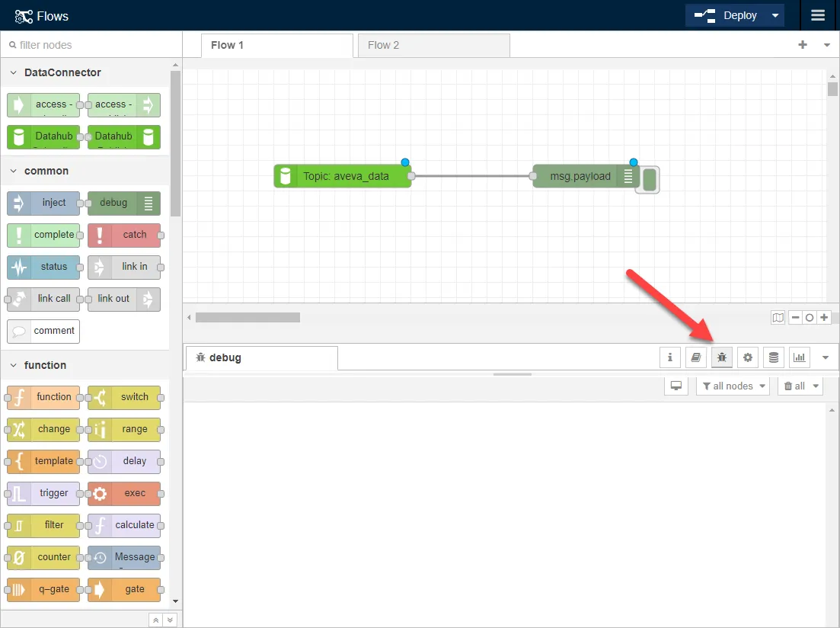Image resolution: width=840 pixels, height=628 pixels.
Task: Open the hamburger main menu
Action: (817, 15)
